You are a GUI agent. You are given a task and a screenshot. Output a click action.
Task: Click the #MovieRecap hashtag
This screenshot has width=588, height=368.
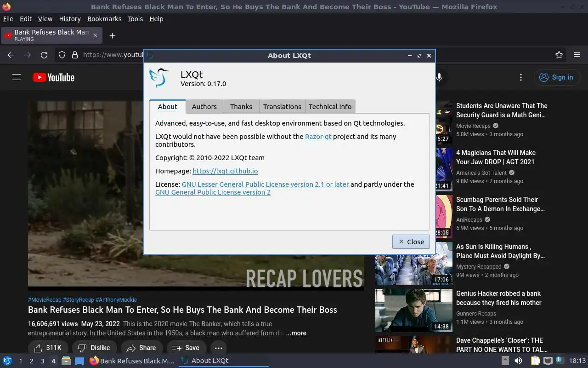pyautogui.click(x=45, y=299)
